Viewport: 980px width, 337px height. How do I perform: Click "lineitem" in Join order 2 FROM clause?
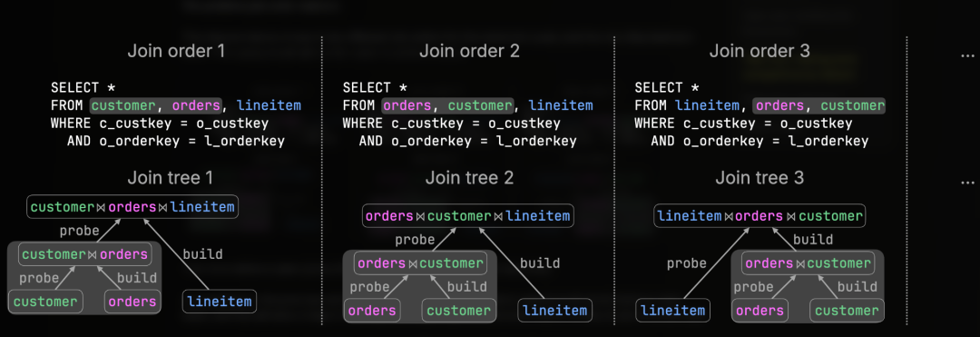point(561,105)
